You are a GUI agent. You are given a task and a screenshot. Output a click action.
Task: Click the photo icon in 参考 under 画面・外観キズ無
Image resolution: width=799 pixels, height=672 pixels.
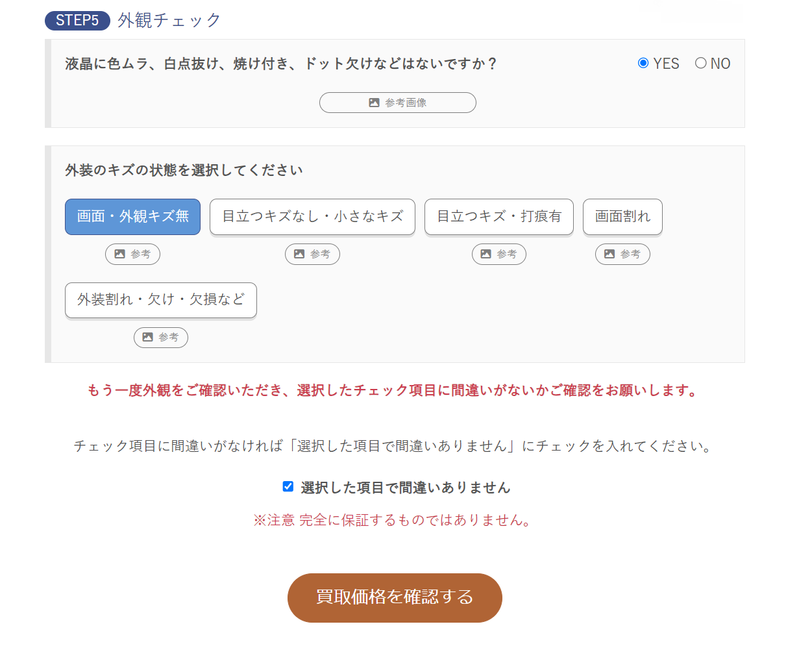click(x=119, y=254)
